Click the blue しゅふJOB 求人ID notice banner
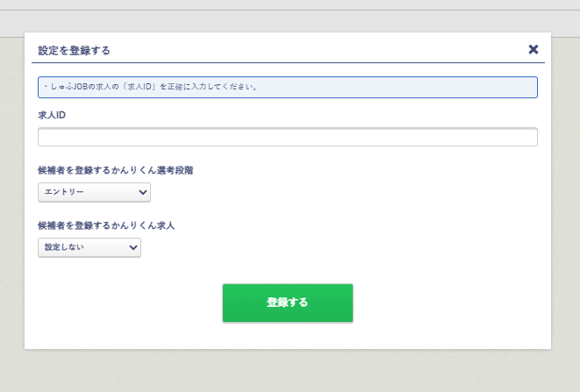 click(x=287, y=87)
